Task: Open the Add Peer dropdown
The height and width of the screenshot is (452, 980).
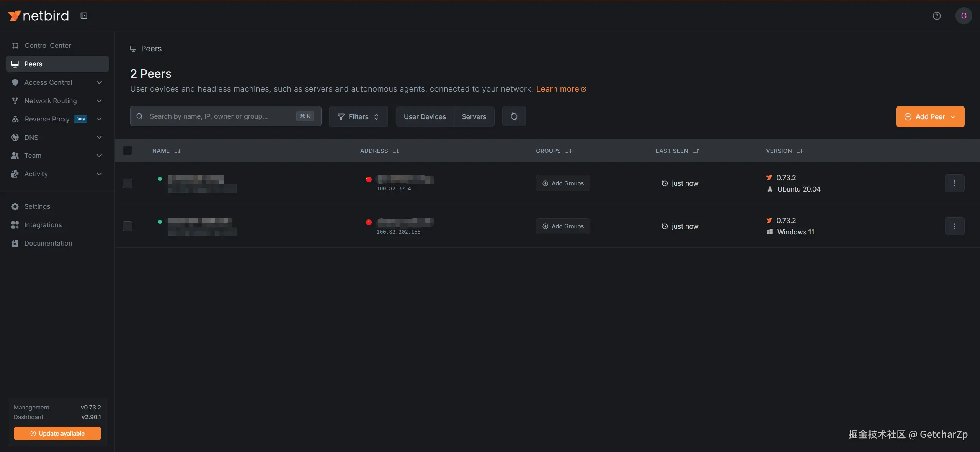Action: pyautogui.click(x=930, y=116)
